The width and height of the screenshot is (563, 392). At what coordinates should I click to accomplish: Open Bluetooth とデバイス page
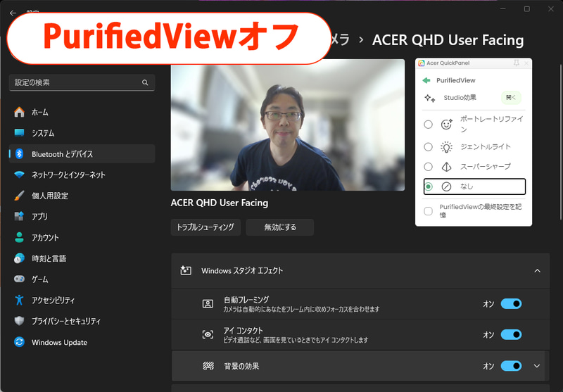click(x=82, y=153)
